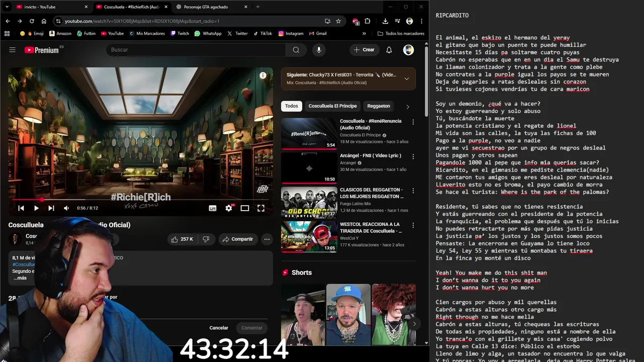Screen dimensions: 644x362
Task: Click the address bar URL
Action: click(142, 21)
